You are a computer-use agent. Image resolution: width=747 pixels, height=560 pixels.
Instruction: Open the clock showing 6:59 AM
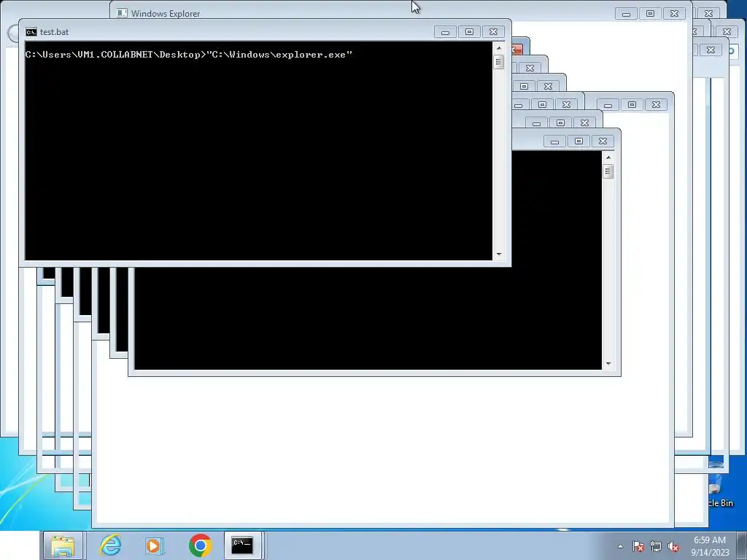(x=709, y=540)
